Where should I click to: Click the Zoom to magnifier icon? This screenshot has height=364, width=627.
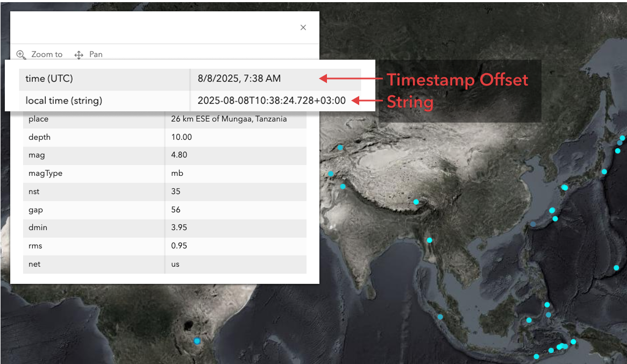coord(22,54)
